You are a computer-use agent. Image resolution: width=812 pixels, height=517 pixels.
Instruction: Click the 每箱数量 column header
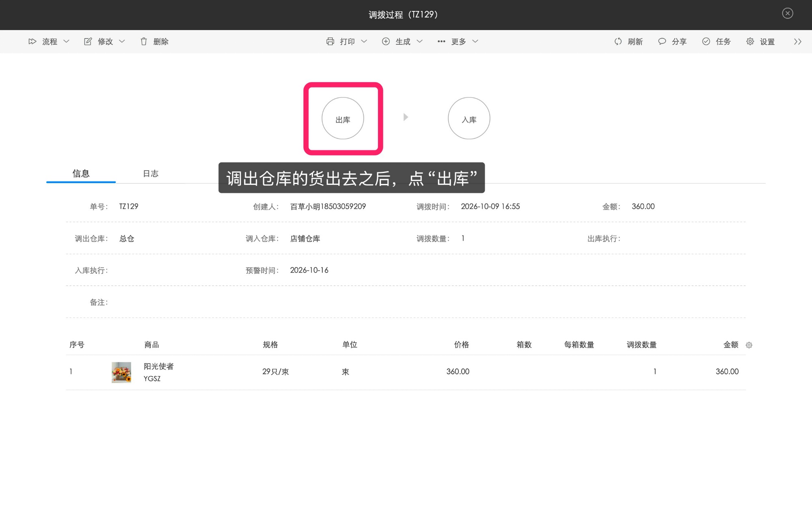(x=579, y=345)
